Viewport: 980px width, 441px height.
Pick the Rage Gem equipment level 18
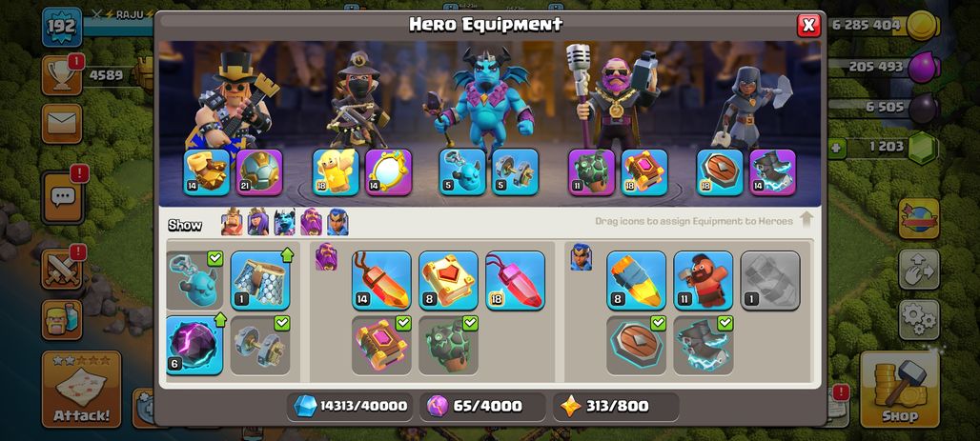tap(515, 280)
